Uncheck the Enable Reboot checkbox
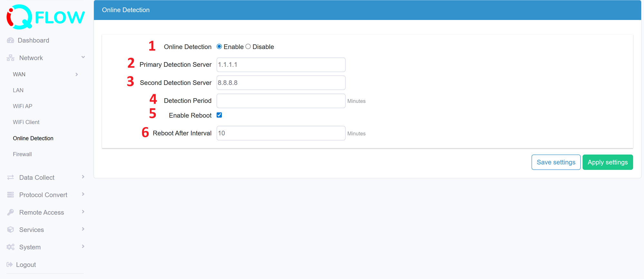Image resolution: width=644 pixels, height=279 pixels. coord(219,115)
